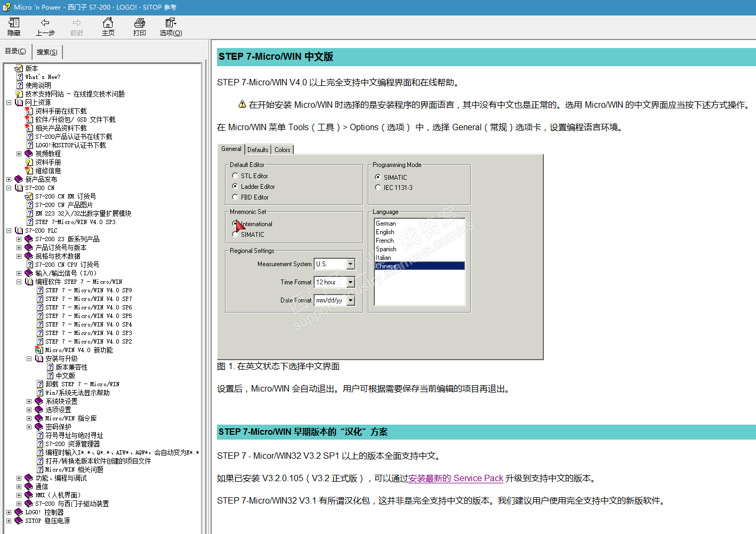This screenshot has width=756, height=534.
Task: Switch to the 搜索 tab
Action: click(47, 52)
